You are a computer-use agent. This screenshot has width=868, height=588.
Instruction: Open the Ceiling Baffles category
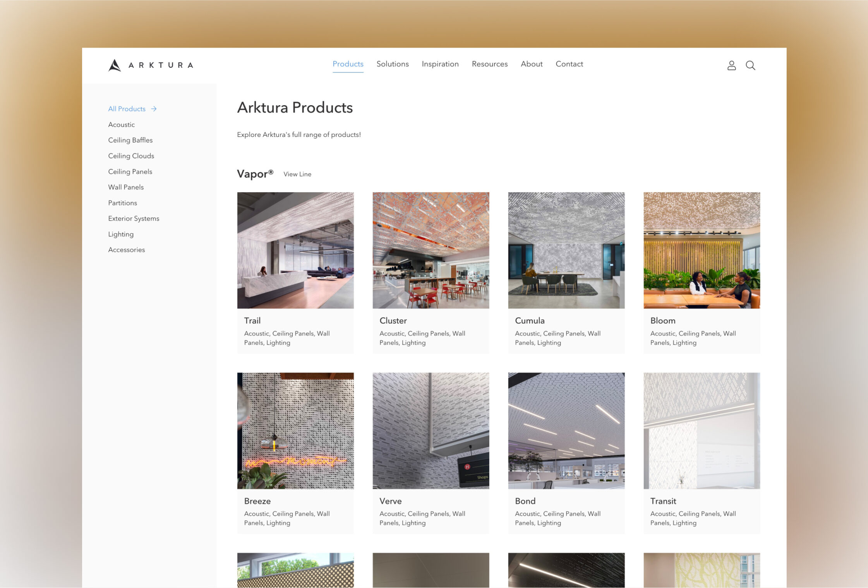coord(130,140)
